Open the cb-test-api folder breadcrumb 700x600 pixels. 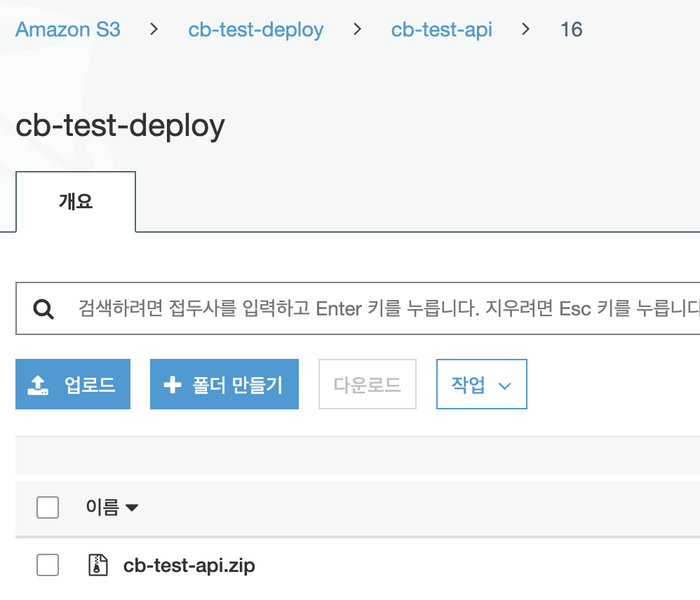pos(441,29)
